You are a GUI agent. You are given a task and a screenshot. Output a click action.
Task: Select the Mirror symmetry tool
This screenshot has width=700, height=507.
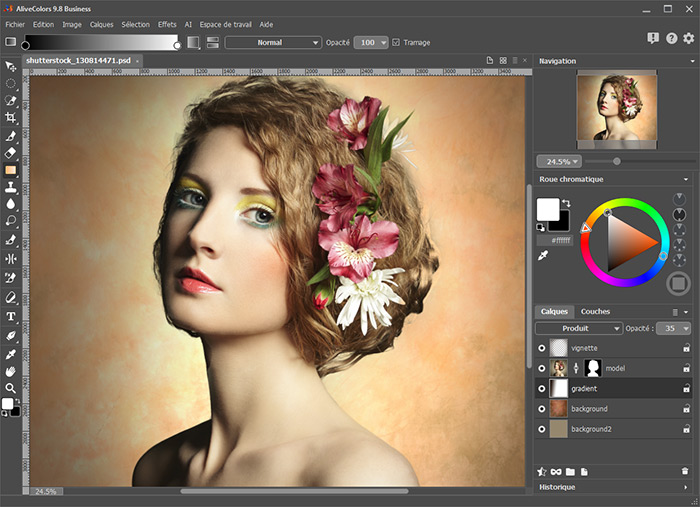[x=10, y=258]
